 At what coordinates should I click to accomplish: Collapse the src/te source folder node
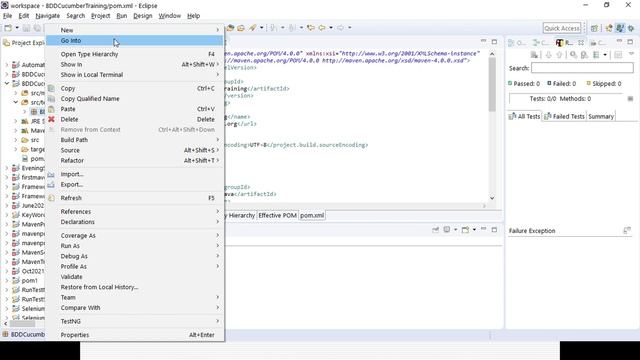[16, 102]
